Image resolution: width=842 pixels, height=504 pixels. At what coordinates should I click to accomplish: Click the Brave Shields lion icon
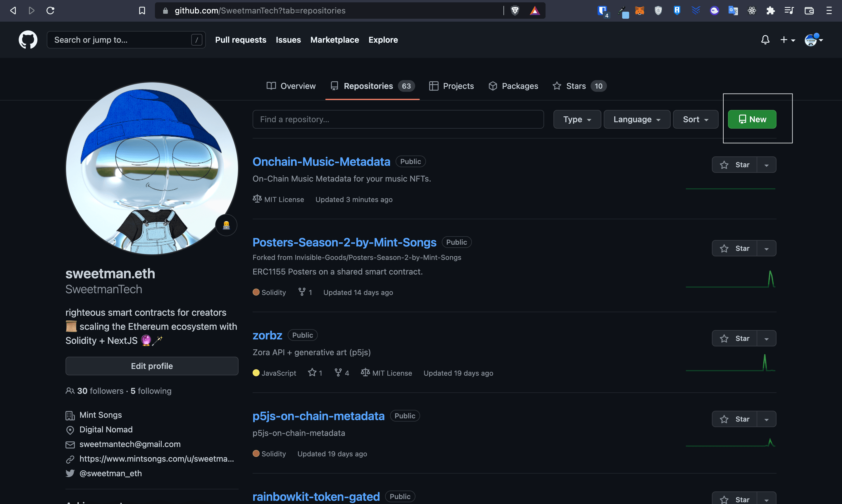click(x=515, y=11)
